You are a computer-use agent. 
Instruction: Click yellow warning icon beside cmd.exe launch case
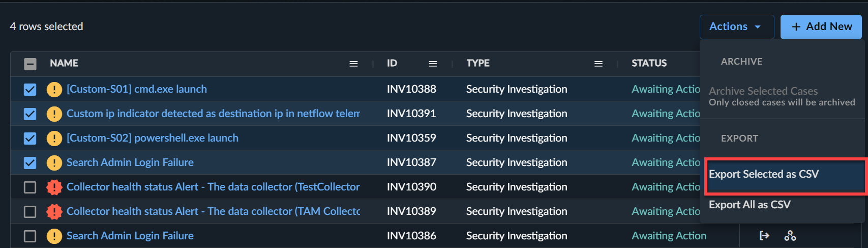click(x=54, y=89)
